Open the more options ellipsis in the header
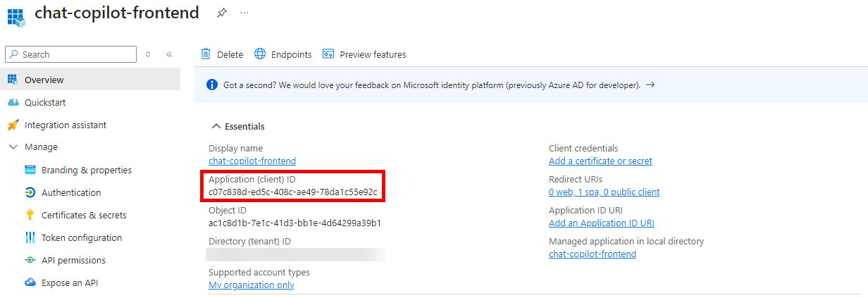Viewport: 868px width, 298px height. tap(244, 13)
